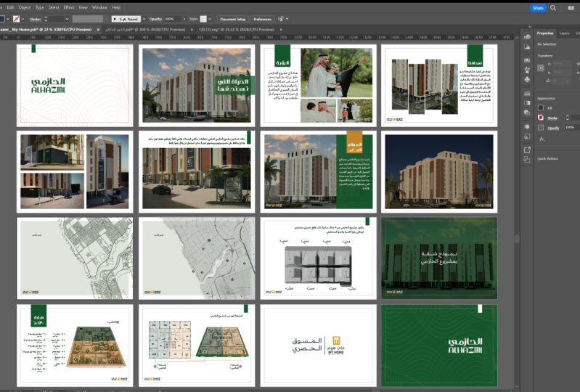Open the Color panel palette icon
The image size is (580, 392).
(x=527, y=37)
